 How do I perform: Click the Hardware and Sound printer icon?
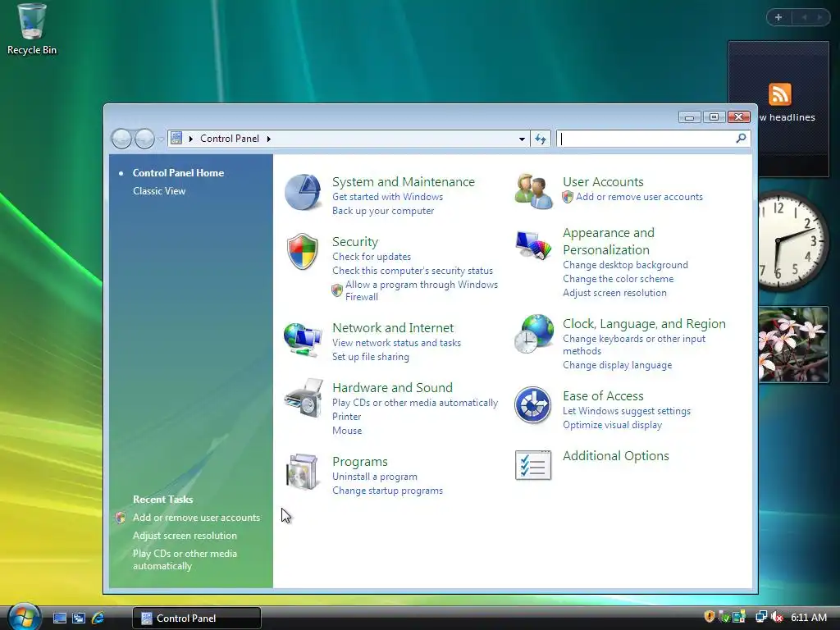[304, 398]
